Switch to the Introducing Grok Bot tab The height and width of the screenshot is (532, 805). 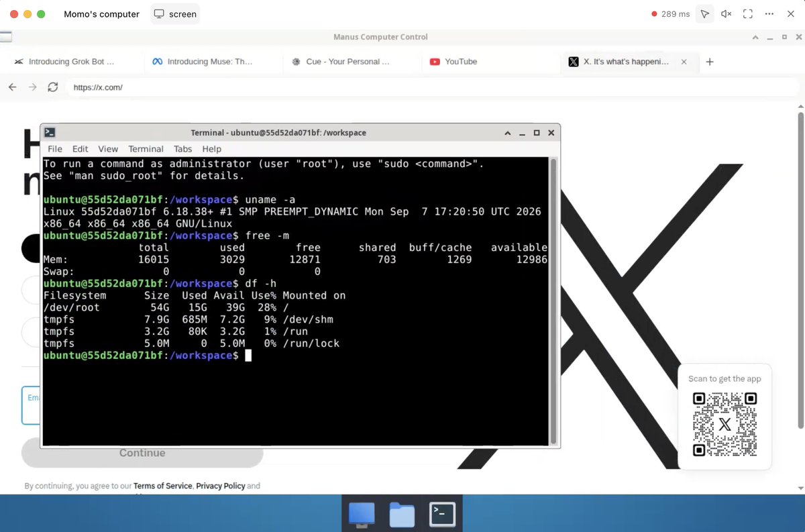pyautogui.click(x=72, y=62)
